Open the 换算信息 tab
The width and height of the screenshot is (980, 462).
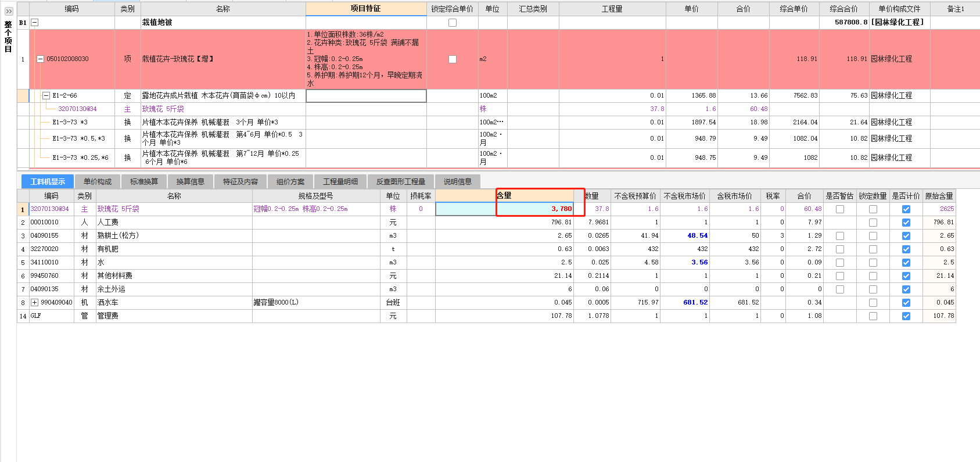tap(191, 182)
